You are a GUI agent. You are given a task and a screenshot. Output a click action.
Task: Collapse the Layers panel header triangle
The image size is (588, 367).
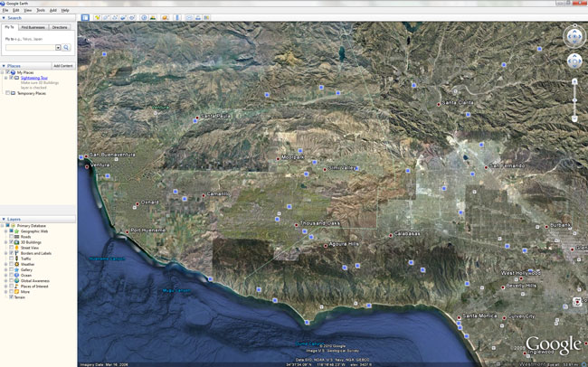tap(4, 219)
